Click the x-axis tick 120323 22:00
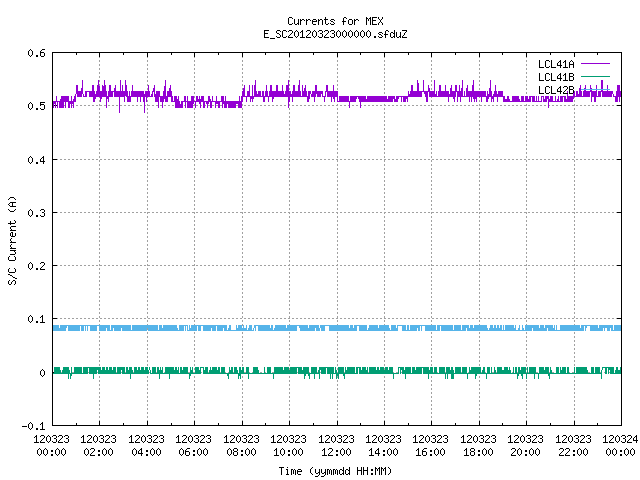The height and width of the screenshot is (480, 640). 573,445
